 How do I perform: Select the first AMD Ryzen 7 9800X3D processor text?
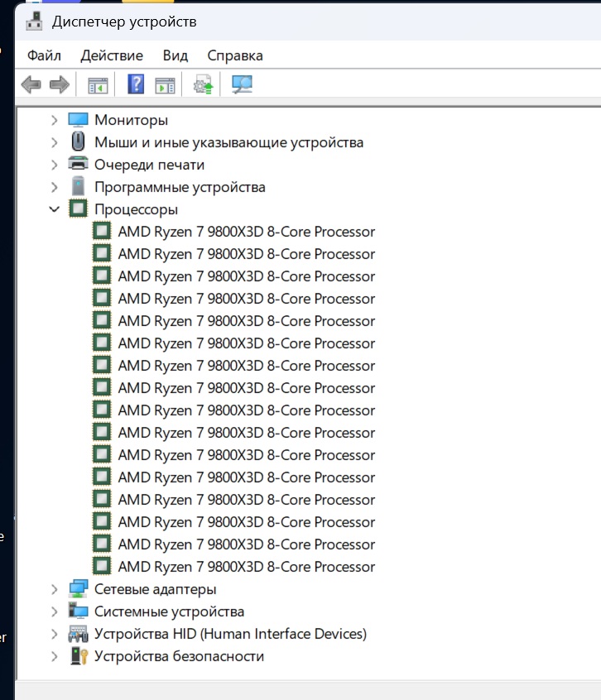coord(246,232)
